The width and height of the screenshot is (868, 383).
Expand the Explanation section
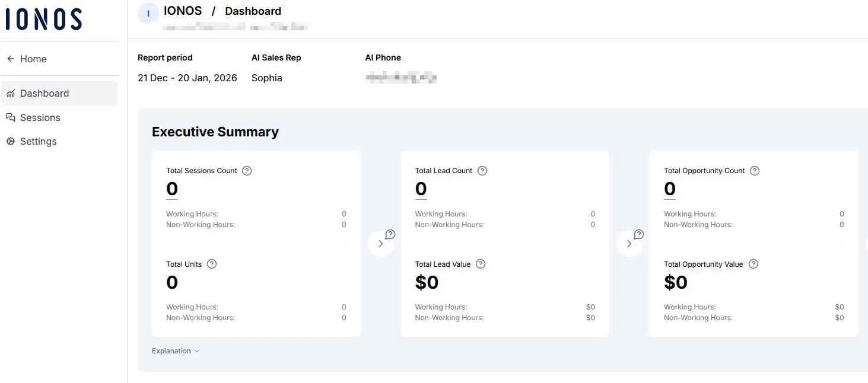174,350
